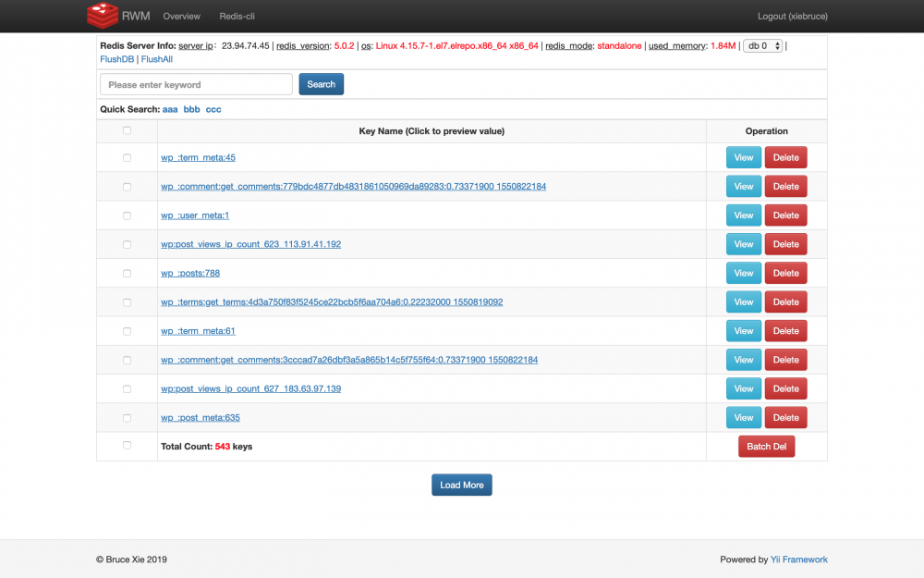
Task: Preview the wp_:user_meta:1 key
Action: click(195, 215)
